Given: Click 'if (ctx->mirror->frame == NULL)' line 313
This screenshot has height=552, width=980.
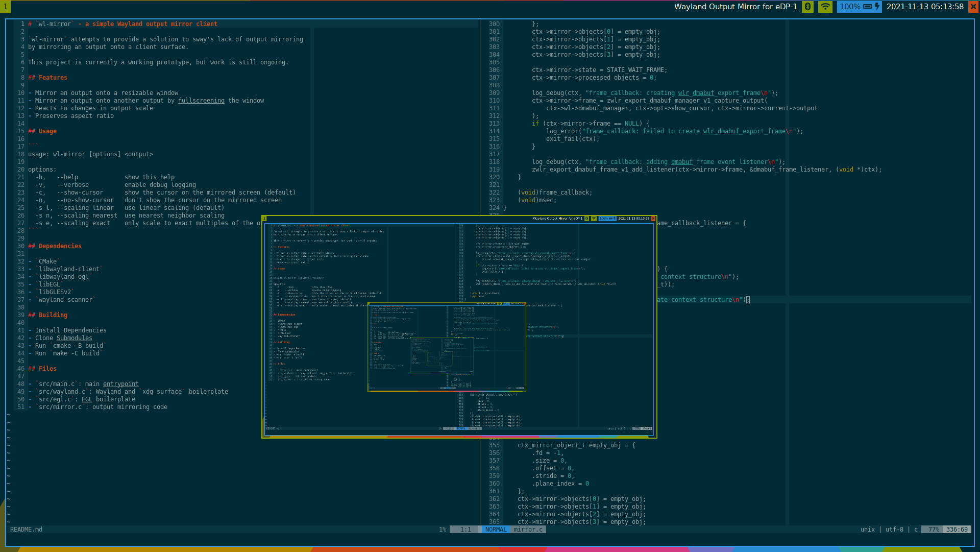Looking at the screenshot, I should tap(591, 124).
